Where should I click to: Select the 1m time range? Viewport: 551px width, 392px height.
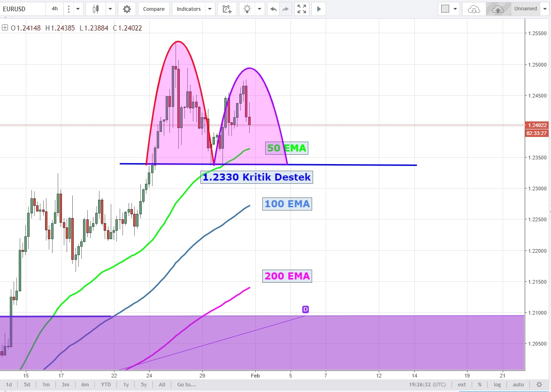(46, 384)
